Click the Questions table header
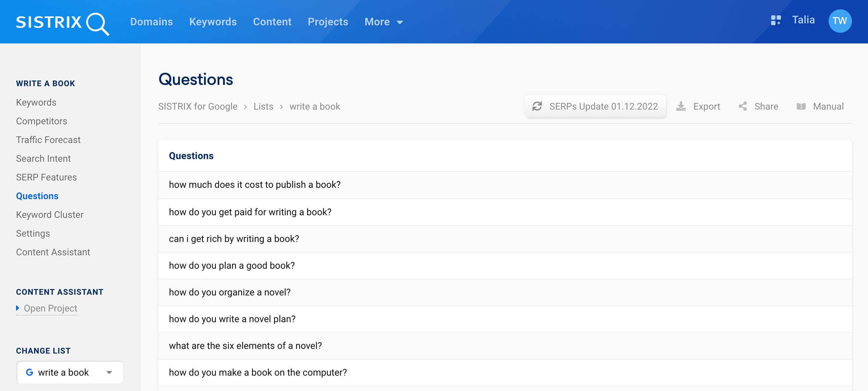 (x=191, y=155)
